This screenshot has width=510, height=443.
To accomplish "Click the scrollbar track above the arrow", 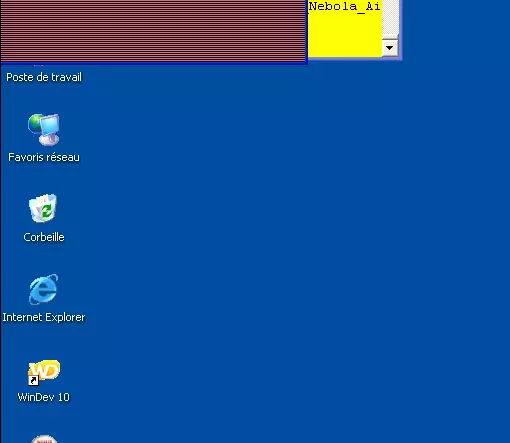I will (390, 18).
